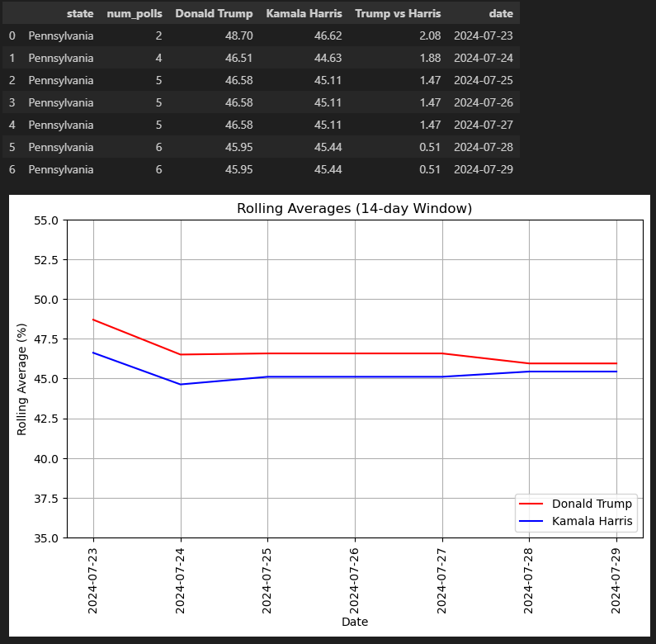Click x-axis tick label 2024-07-25
This screenshot has height=644, width=656.
267,580
